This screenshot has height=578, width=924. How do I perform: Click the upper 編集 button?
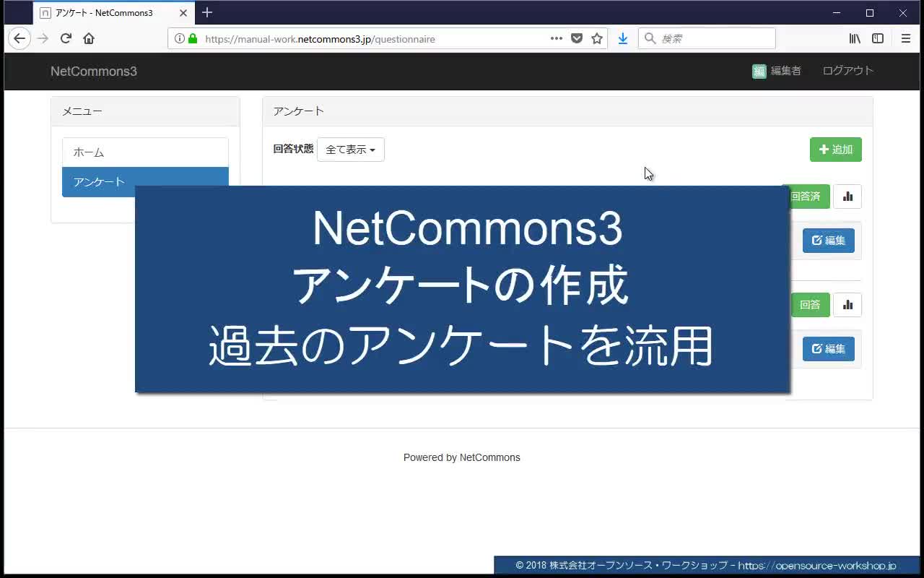pos(829,241)
